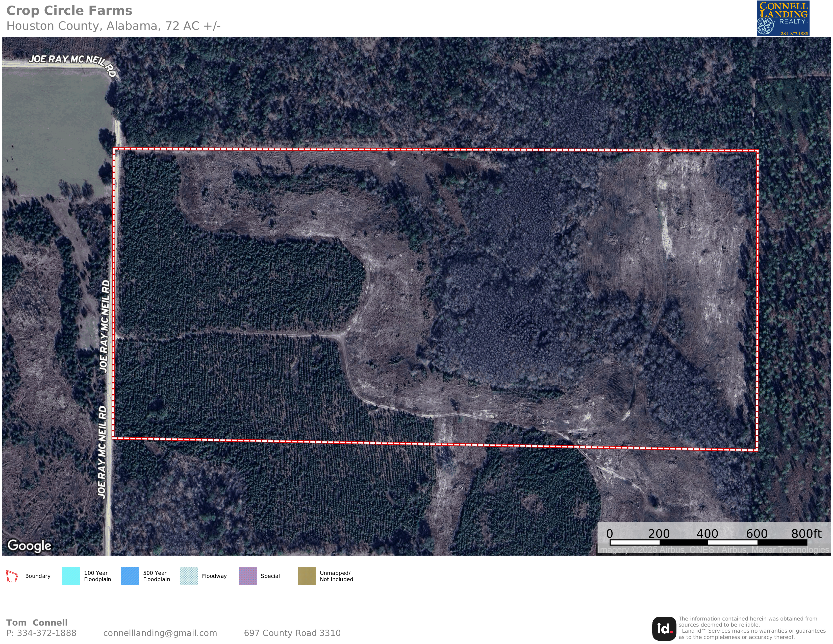The width and height of the screenshot is (833, 644).
Task: Click the connelllanding@gmail.com email address
Action: tap(160, 633)
